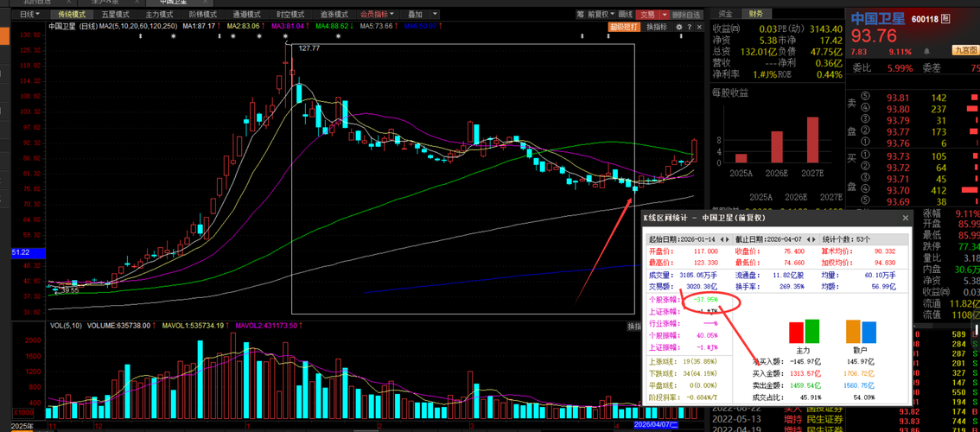Click the 2027E earnings bar

tap(811, 139)
